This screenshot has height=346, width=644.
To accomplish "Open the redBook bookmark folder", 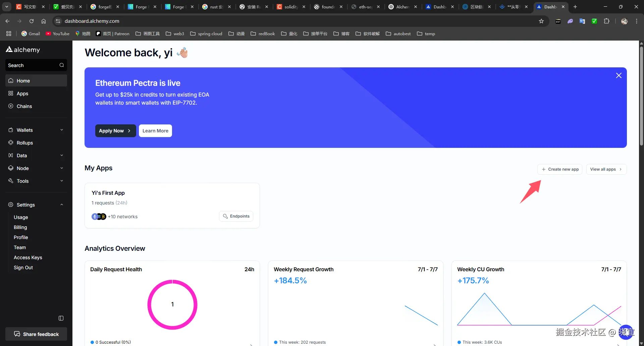I will [x=263, y=34].
